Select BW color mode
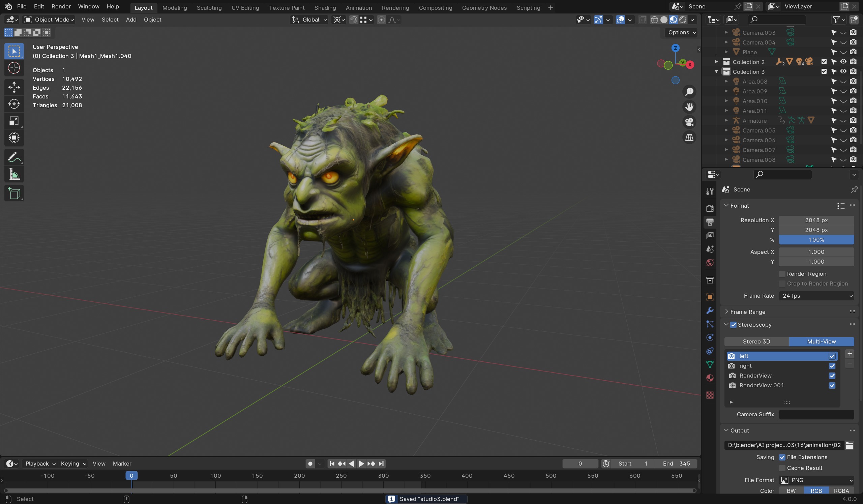 791,491
